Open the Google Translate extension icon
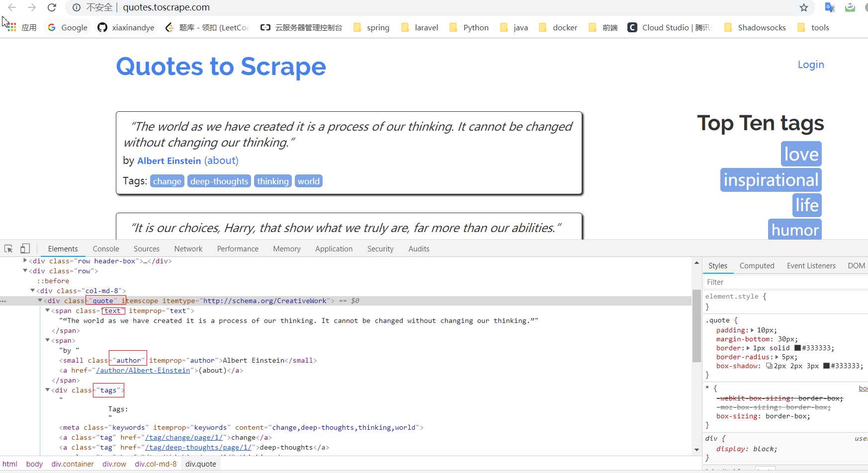 click(x=830, y=7)
